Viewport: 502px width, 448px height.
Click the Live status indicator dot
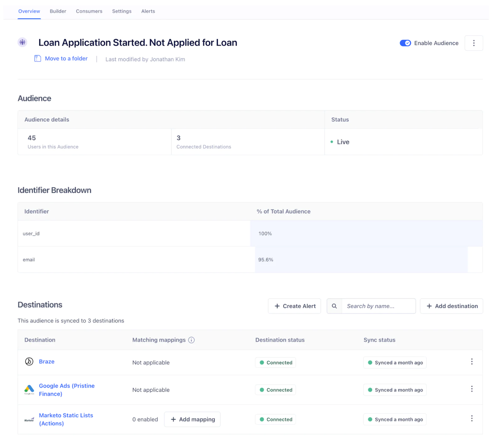click(x=332, y=142)
